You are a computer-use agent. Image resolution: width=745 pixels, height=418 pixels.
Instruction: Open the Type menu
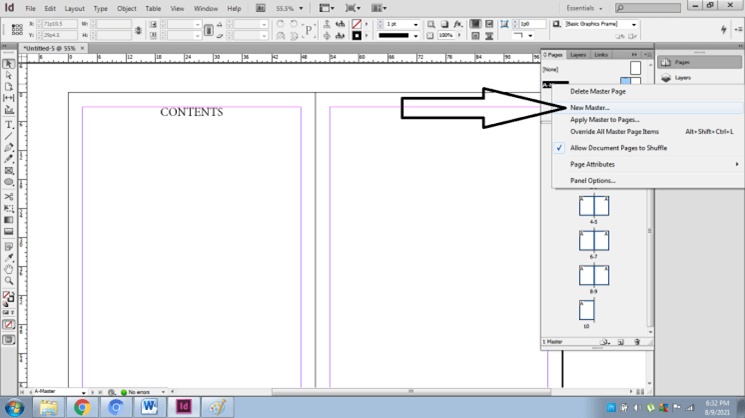coord(100,9)
